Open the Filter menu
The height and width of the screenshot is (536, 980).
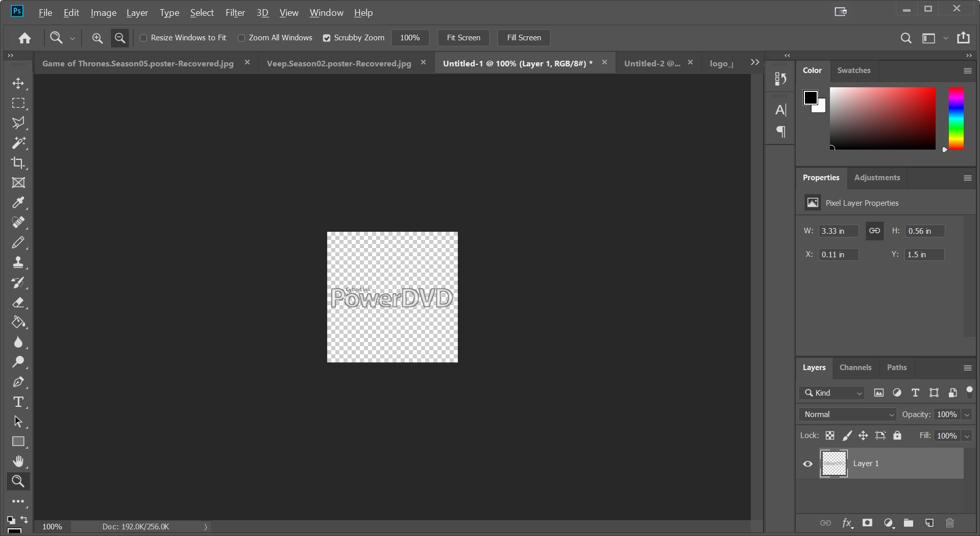(235, 13)
